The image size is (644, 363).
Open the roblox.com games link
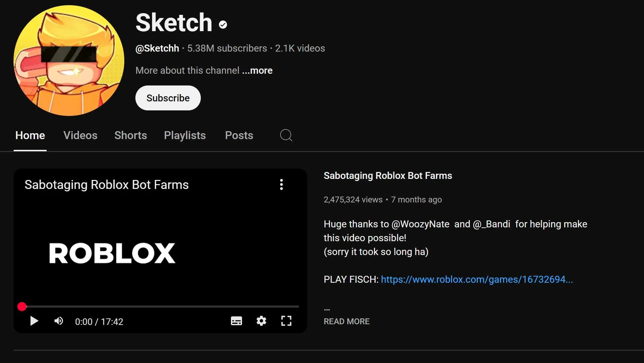coord(477,280)
